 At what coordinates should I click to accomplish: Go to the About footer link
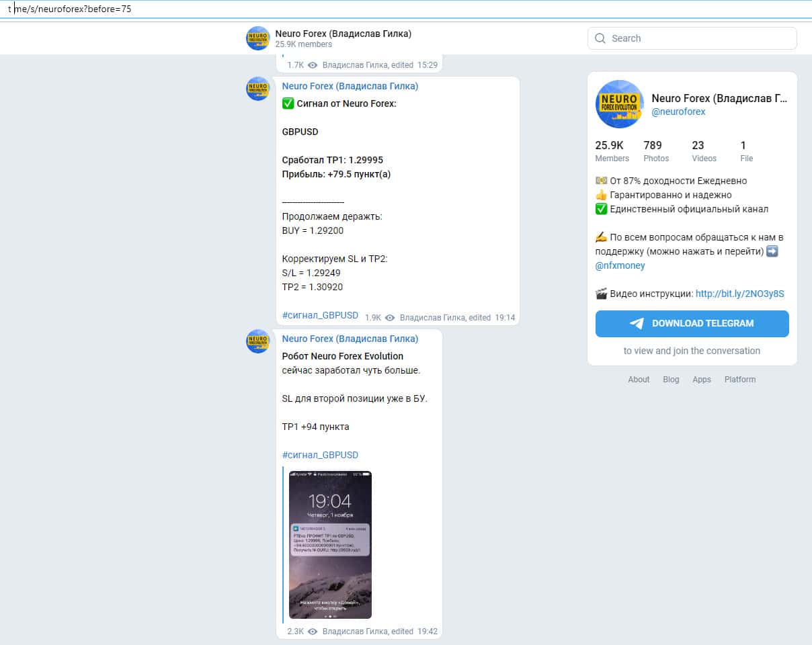(x=639, y=380)
